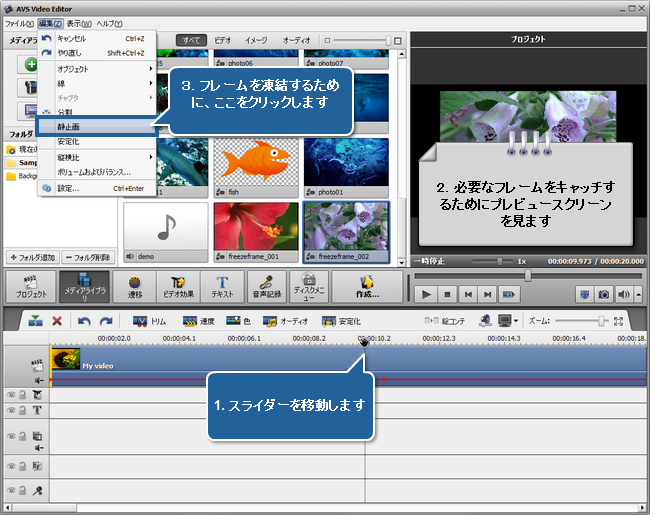Open the ディスクメニュー disc menu panel
The image size is (650, 515).
click(309, 286)
